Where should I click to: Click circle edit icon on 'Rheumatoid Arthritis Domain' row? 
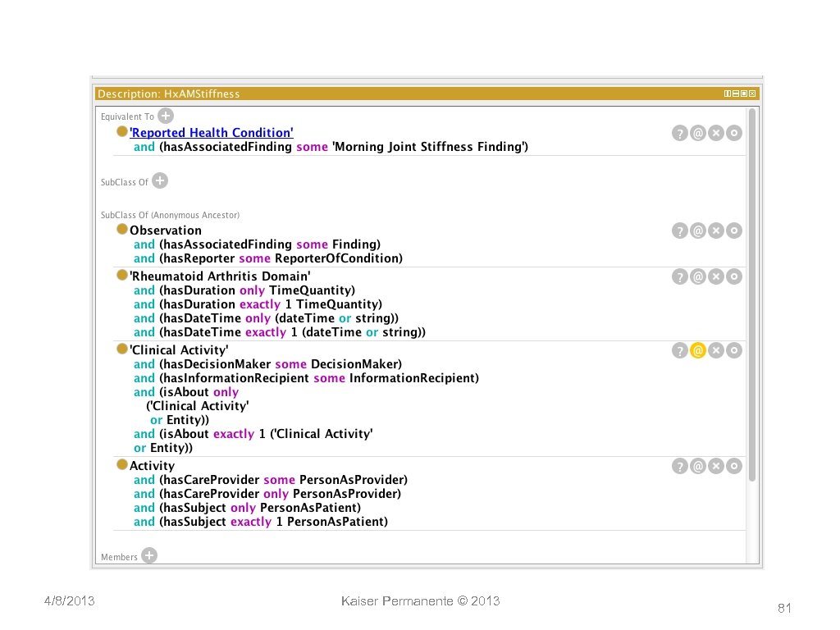click(734, 277)
